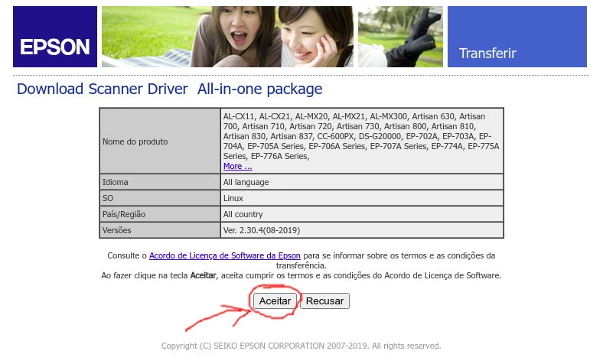The width and height of the screenshot is (603, 364).
Task: Click the EPSON logo
Action: tap(55, 37)
